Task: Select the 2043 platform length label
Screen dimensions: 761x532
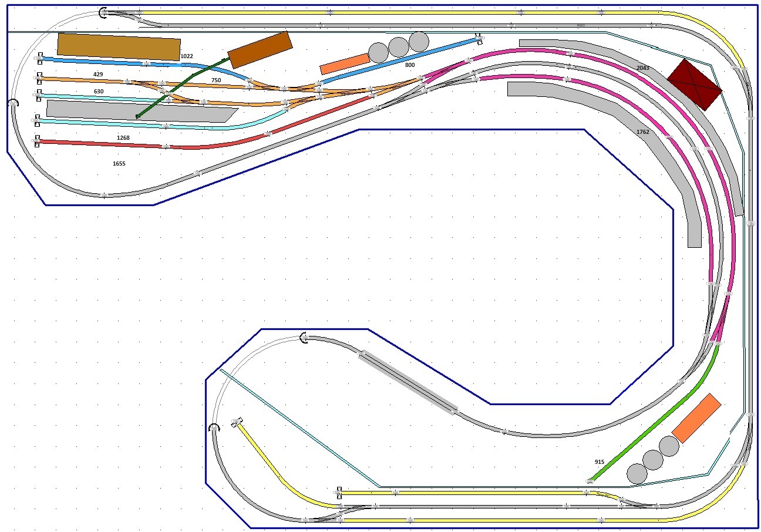Action: tap(643, 68)
